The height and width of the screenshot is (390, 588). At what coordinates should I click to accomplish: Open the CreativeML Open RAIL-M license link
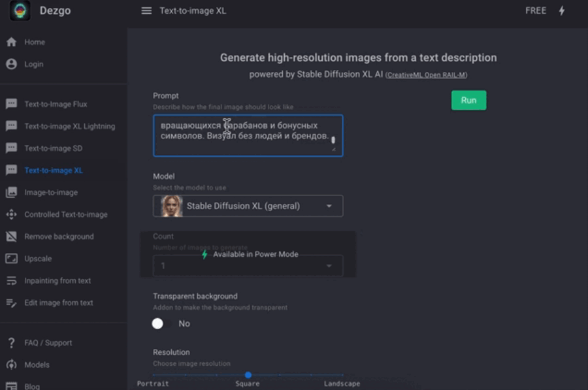pyautogui.click(x=427, y=75)
